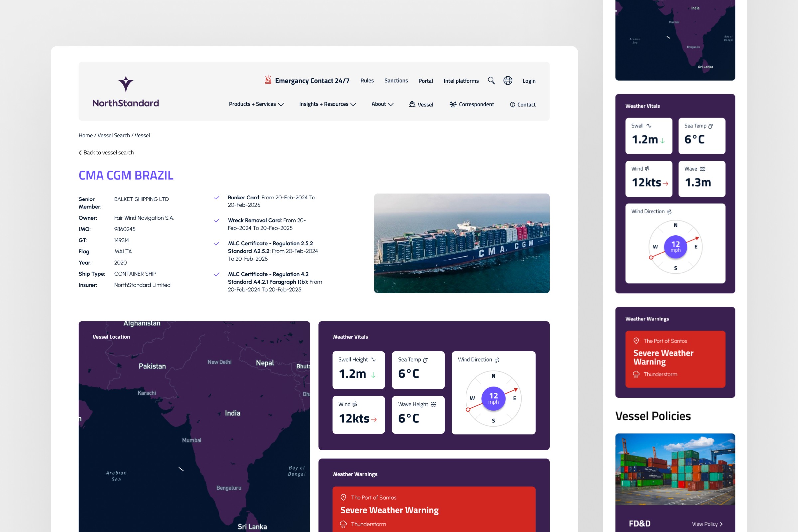Click the purple 12 mph compass center
Viewport: 798px width, 532px height.
click(x=493, y=399)
